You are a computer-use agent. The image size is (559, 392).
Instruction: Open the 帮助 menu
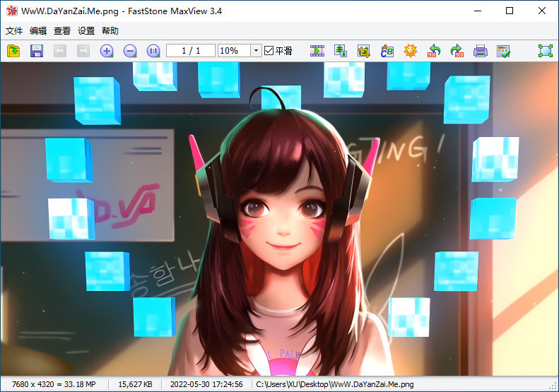click(x=110, y=31)
